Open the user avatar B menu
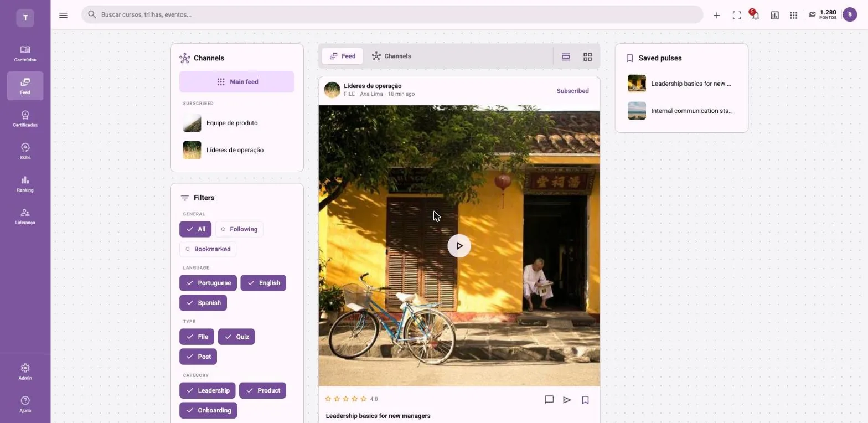The width and height of the screenshot is (868, 423). (850, 15)
